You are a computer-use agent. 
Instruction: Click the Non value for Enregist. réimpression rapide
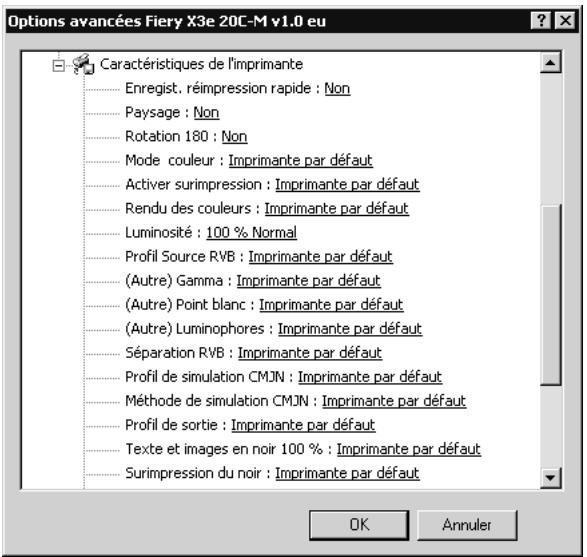pyautogui.click(x=337, y=89)
